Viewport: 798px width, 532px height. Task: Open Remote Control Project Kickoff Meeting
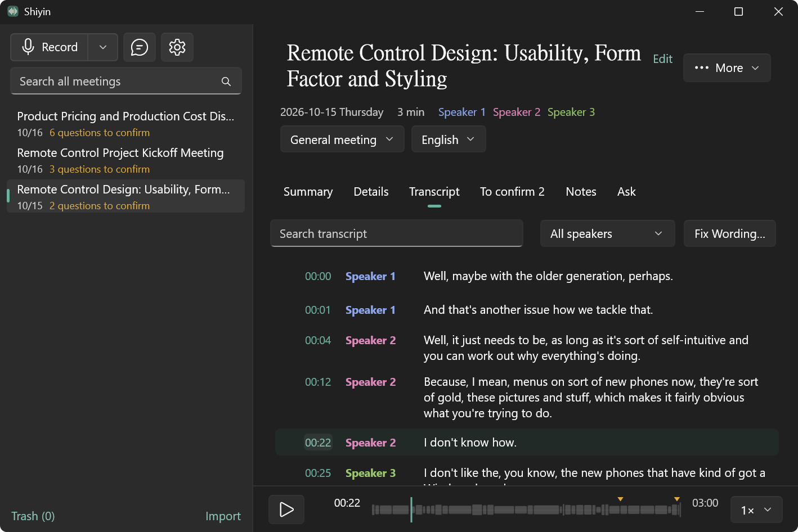click(125, 160)
